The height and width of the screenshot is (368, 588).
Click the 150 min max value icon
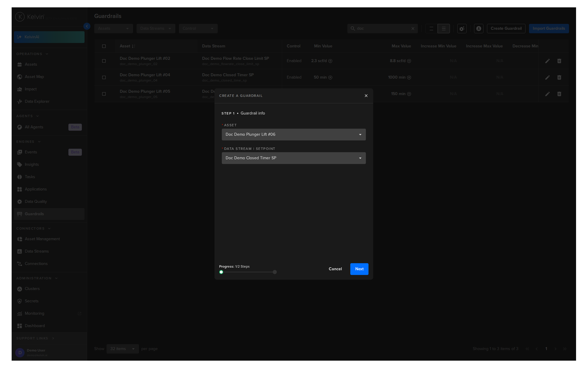coord(409,94)
